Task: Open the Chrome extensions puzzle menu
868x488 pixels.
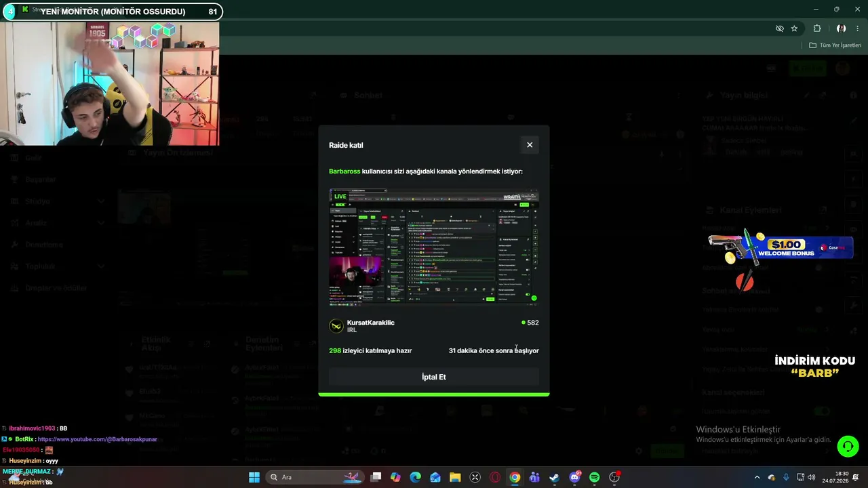Action: [x=817, y=28]
